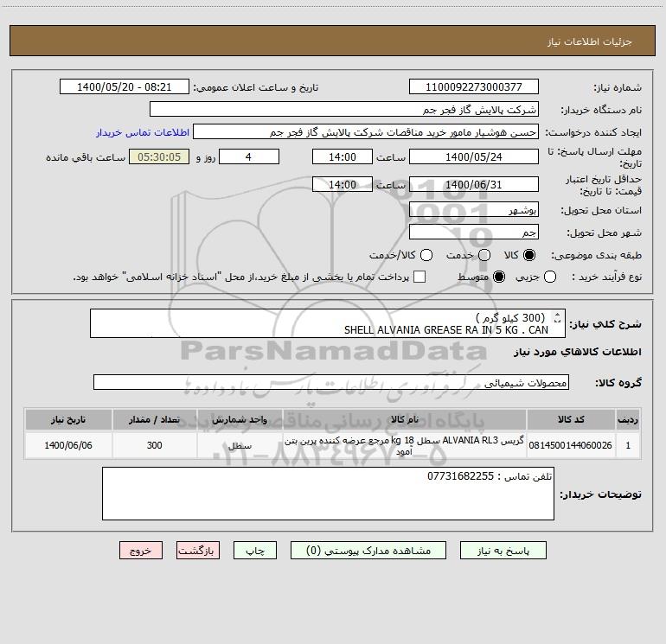Click the کد کالا column header

click(x=571, y=419)
